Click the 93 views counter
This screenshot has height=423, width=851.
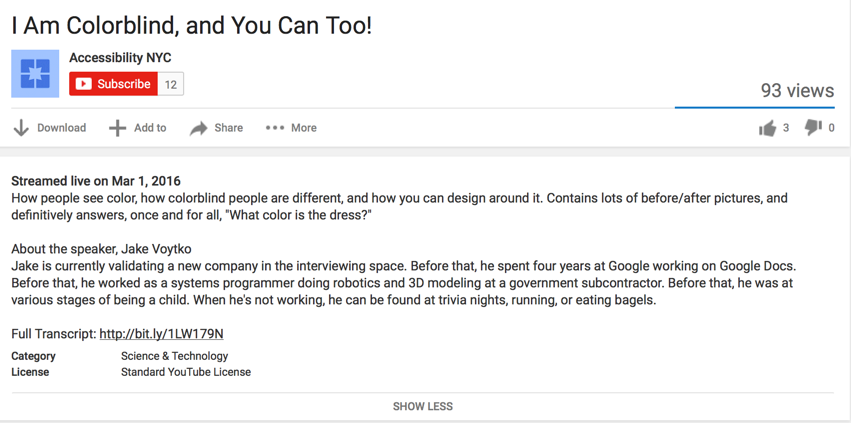click(797, 90)
